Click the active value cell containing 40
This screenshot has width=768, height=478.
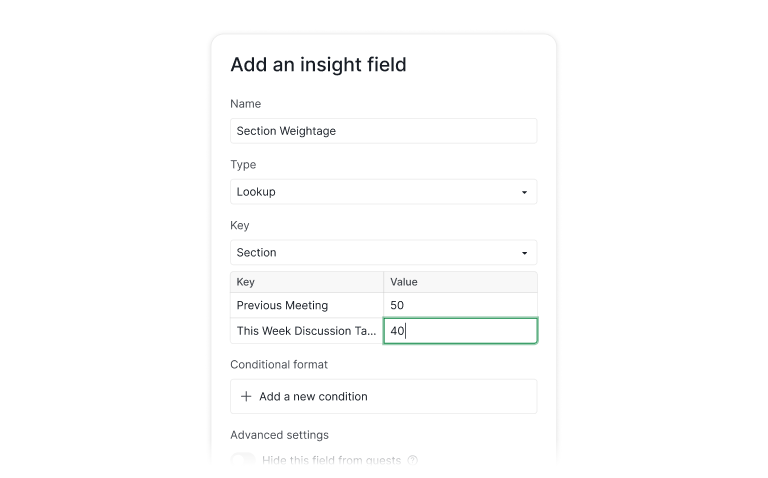pos(460,331)
